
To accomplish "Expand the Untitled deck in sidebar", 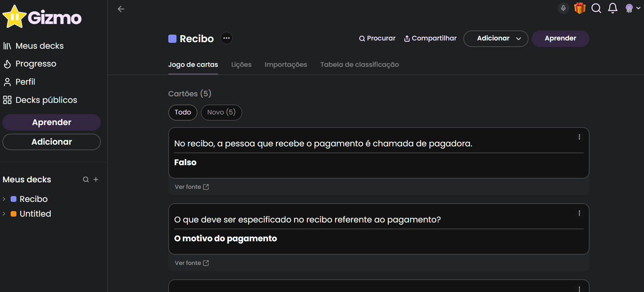I will pos(4,214).
